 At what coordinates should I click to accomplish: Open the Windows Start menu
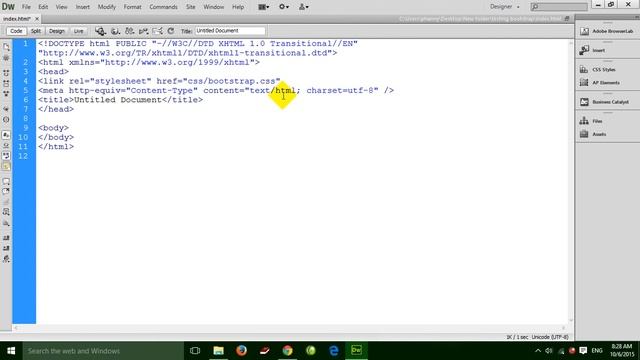click(x=11, y=351)
